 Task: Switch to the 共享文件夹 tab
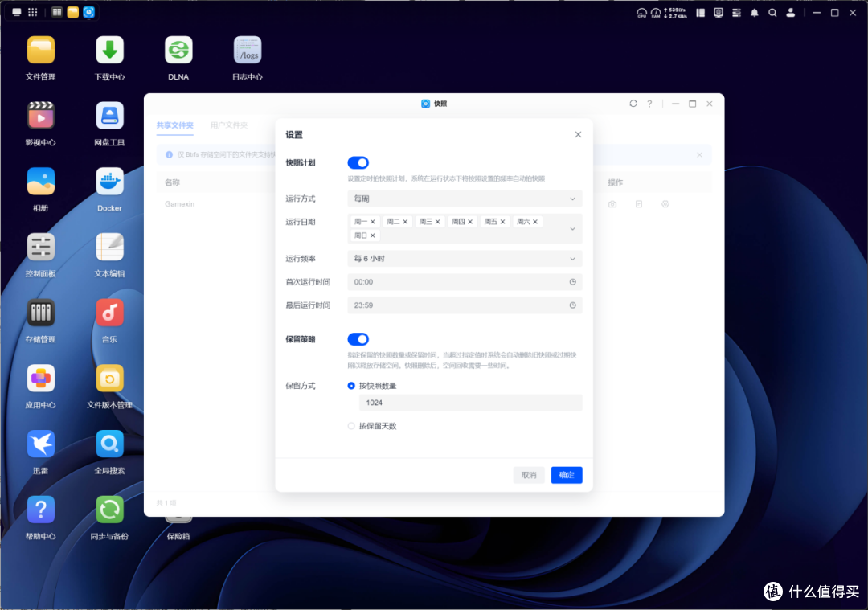(174, 125)
